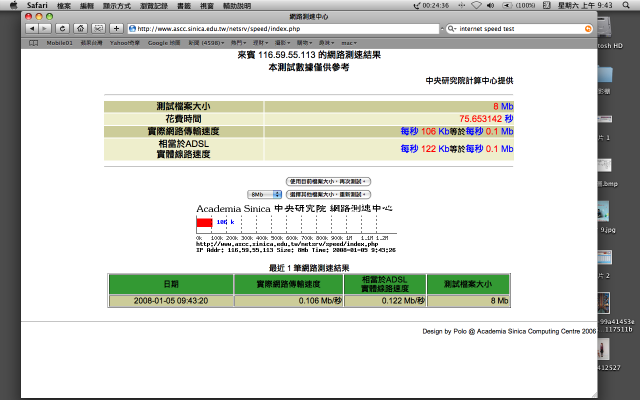This screenshot has width=640, height=400.
Task: Click the 75.653142 秒 time value
Action: (486, 119)
